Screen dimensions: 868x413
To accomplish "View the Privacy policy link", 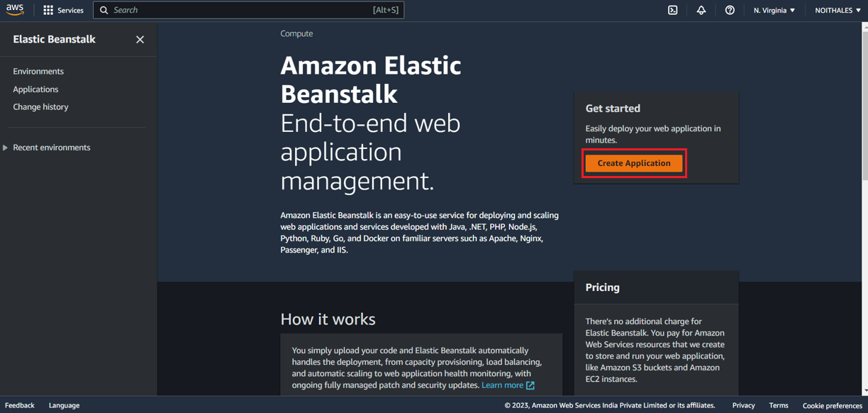I will point(743,405).
